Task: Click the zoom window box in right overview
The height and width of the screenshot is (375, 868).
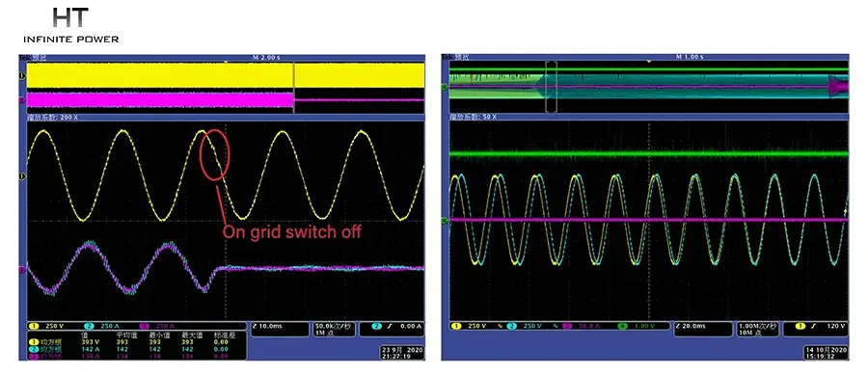Action: [x=551, y=87]
